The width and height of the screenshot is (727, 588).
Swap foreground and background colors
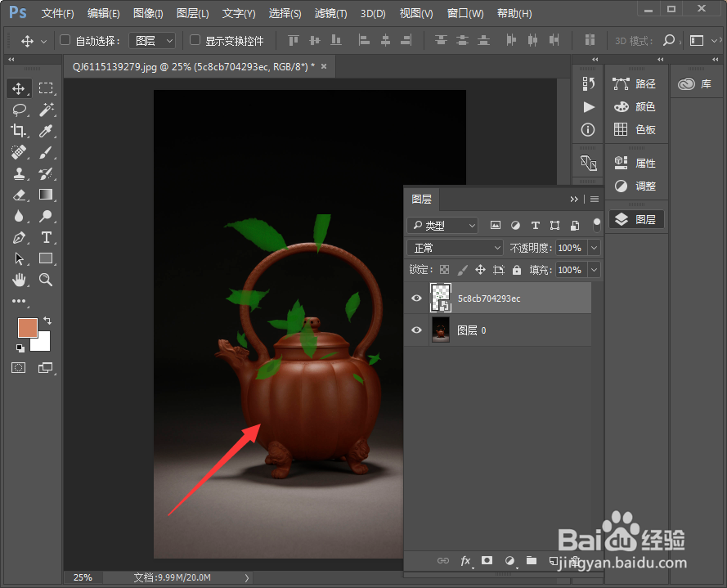pyautogui.click(x=47, y=320)
